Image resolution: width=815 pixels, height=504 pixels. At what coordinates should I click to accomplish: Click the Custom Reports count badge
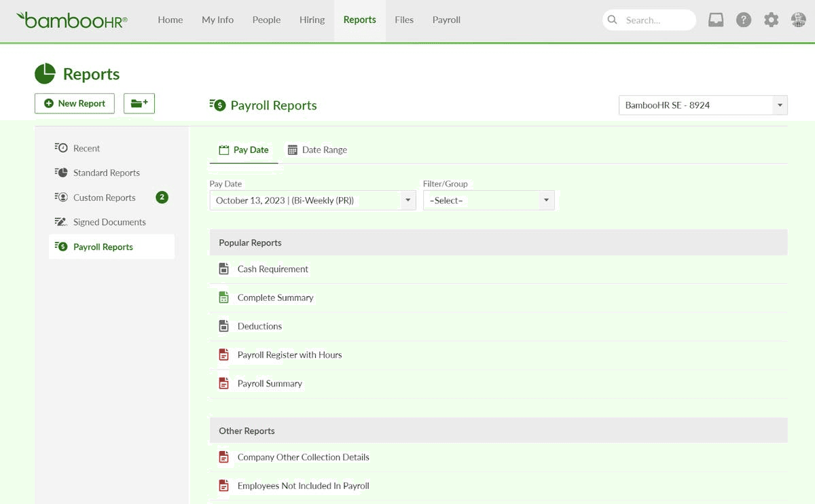162,198
